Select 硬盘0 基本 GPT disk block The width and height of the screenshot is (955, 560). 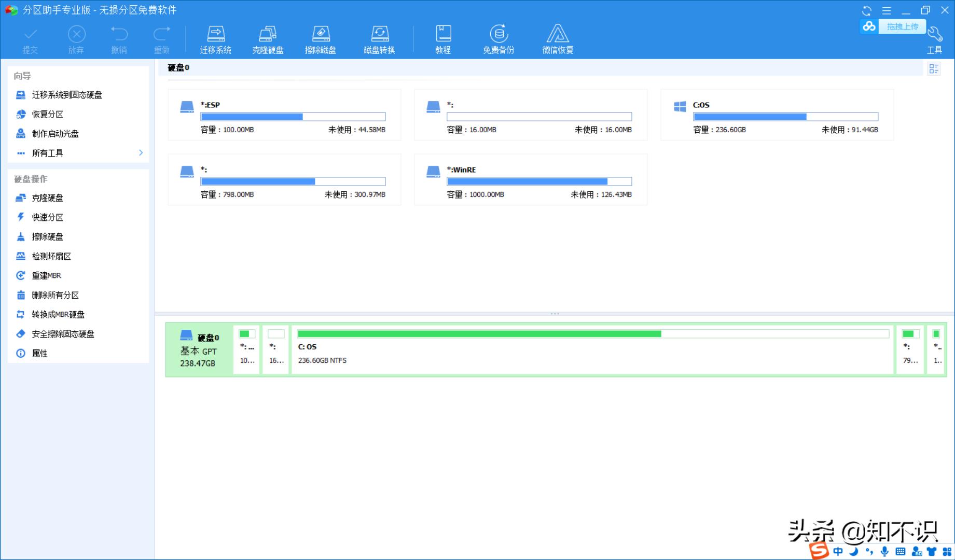(200, 350)
